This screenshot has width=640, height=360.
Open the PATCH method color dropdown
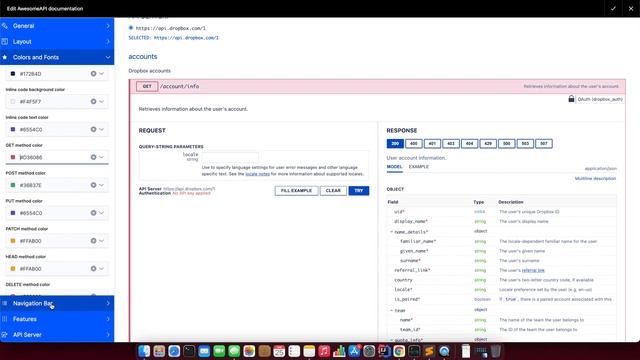coord(102,241)
